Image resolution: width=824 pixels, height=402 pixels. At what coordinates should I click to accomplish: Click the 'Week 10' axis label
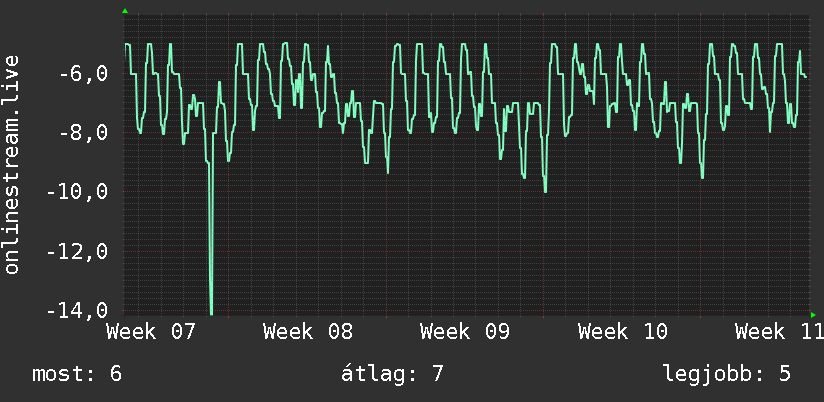tap(623, 332)
